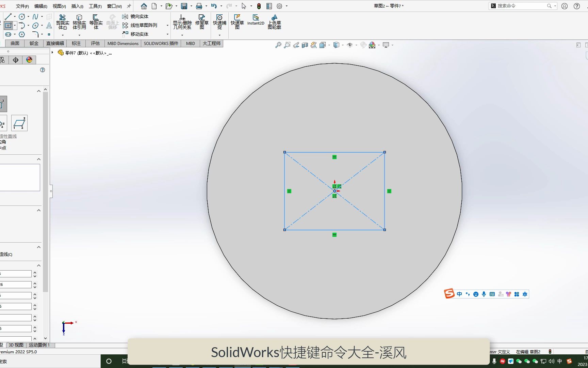Open 文件(F) menu
This screenshot has width=588, height=368.
point(22,6)
